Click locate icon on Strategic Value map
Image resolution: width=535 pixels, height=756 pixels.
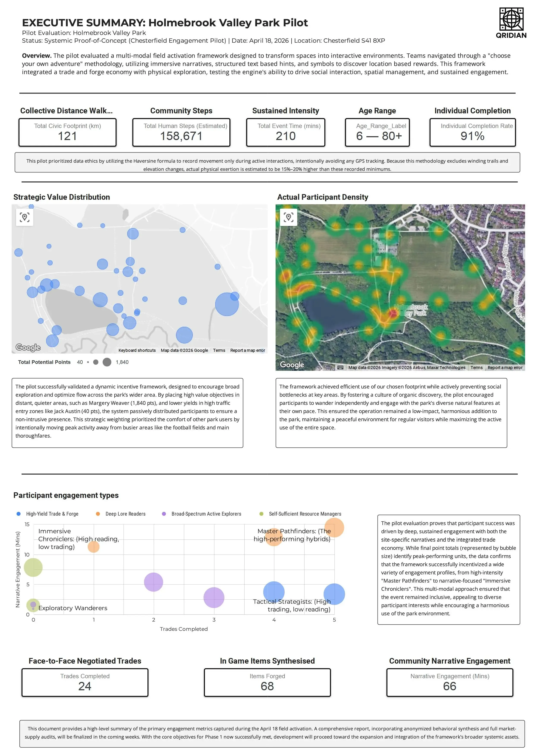(x=25, y=217)
